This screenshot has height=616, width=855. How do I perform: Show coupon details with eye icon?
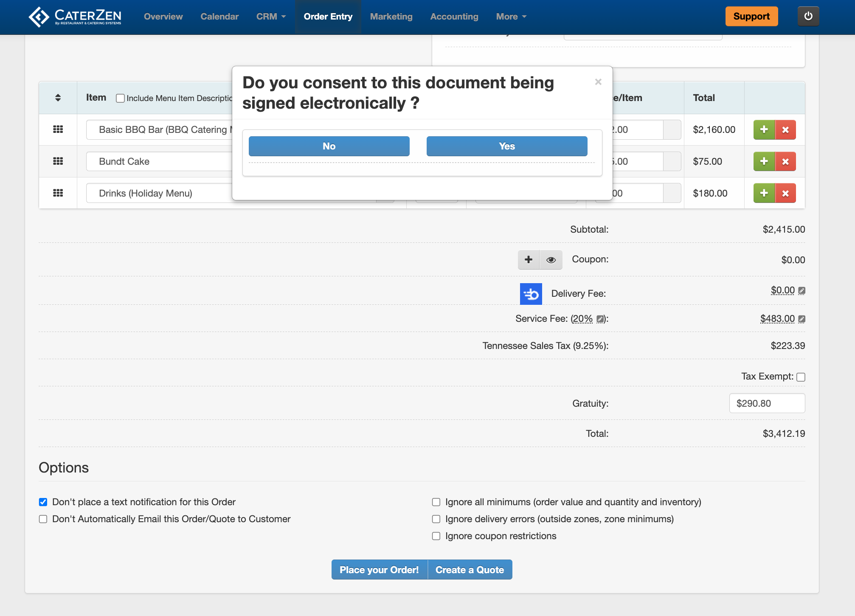point(551,259)
